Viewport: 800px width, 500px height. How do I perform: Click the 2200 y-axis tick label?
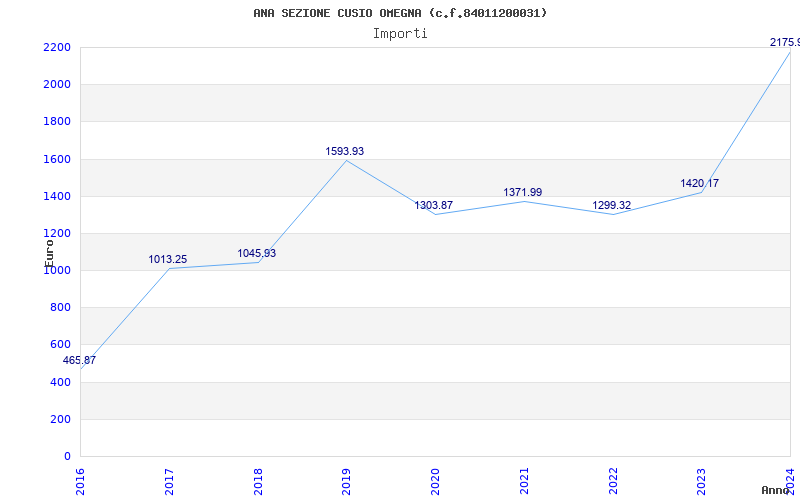[57, 47]
